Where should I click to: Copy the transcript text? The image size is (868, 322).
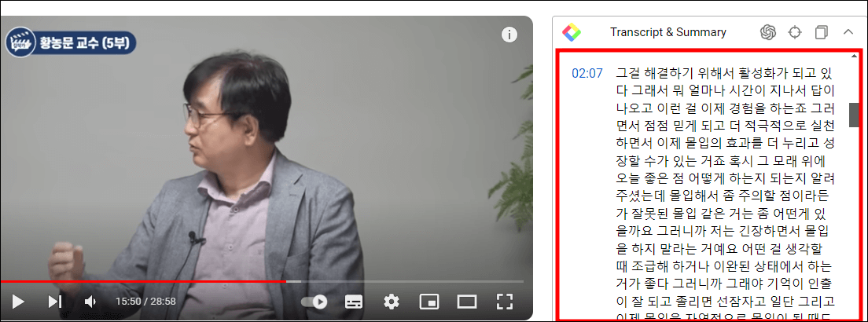822,32
